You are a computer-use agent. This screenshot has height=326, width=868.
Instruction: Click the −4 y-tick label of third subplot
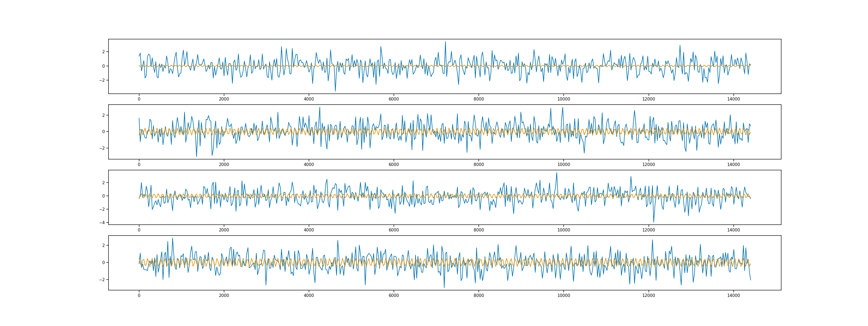point(102,222)
